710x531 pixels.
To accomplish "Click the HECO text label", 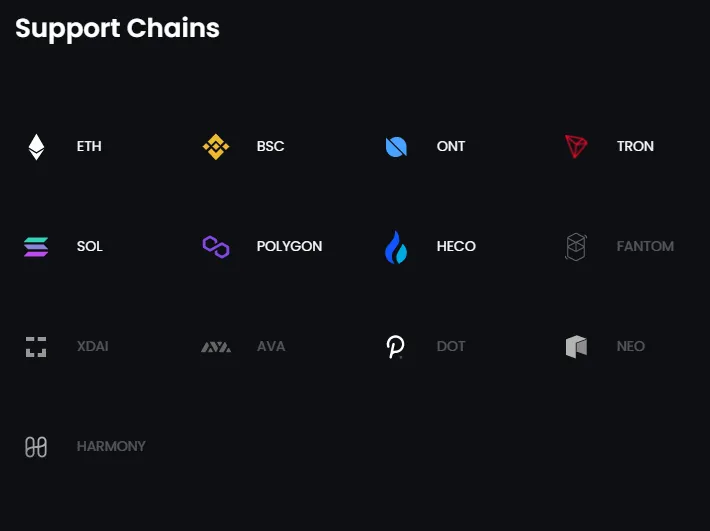I will pyautogui.click(x=456, y=246).
